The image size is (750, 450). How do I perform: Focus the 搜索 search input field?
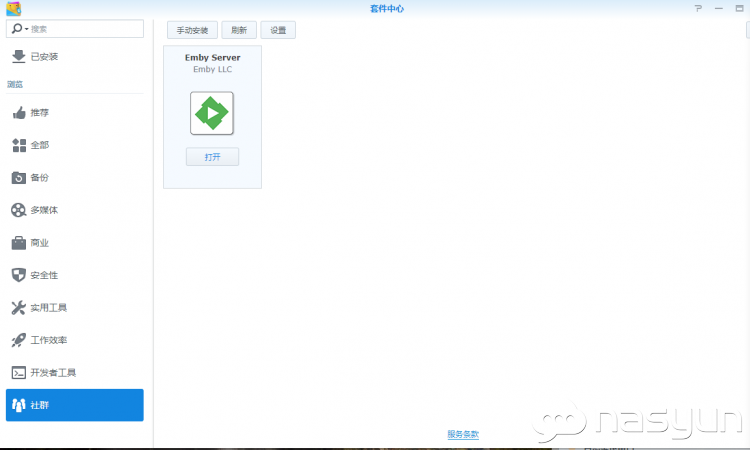pos(75,29)
